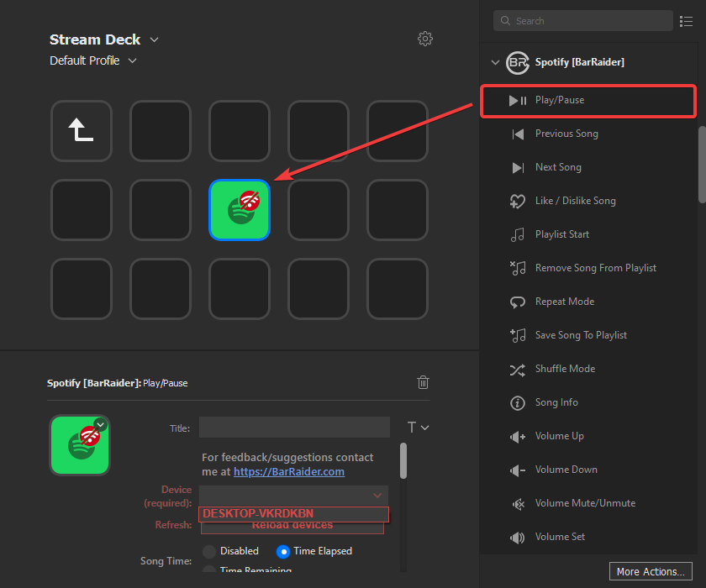This screenshot has width=706, height=588.
Task: Click the Shuffle Mode icon
Action: [x=518, y=370]
